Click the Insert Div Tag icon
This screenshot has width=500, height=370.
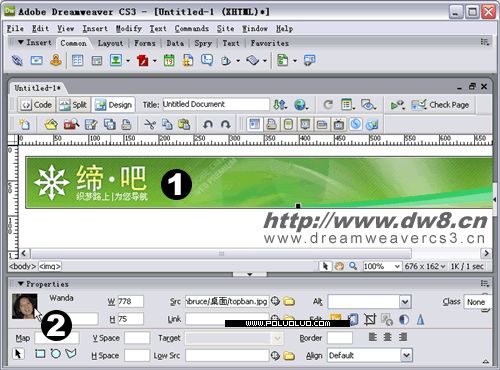pos(97,61)
